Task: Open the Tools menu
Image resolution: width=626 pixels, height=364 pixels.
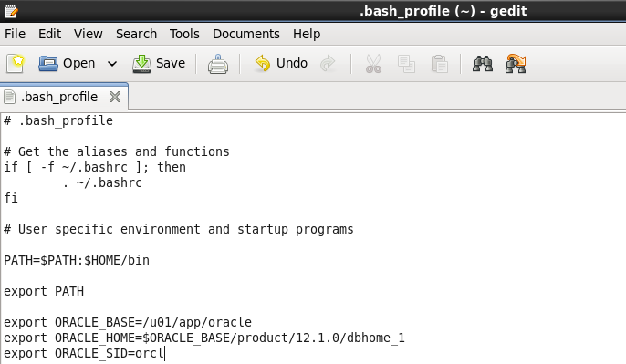Action: [x=184, y=34]
